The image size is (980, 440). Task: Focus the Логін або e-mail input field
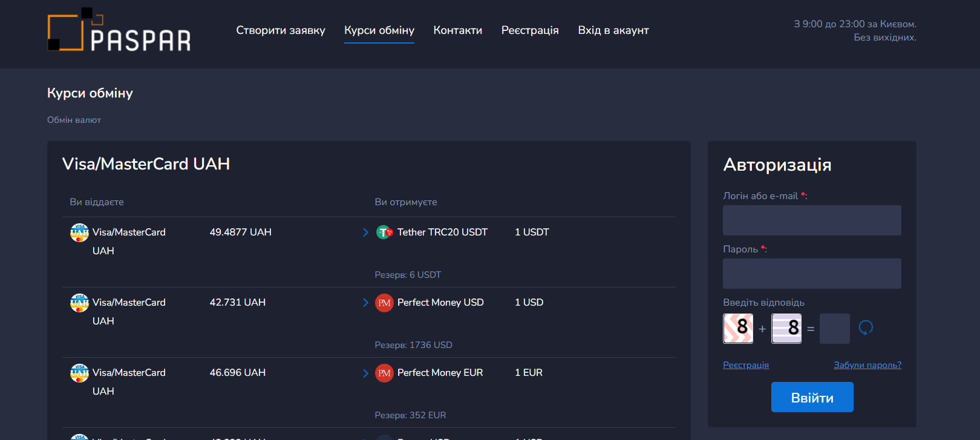pos(812,220)
